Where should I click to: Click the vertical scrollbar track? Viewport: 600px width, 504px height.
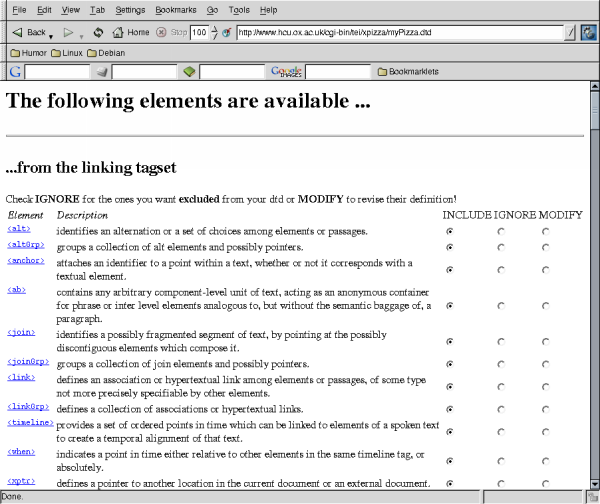tap(594, 300)
